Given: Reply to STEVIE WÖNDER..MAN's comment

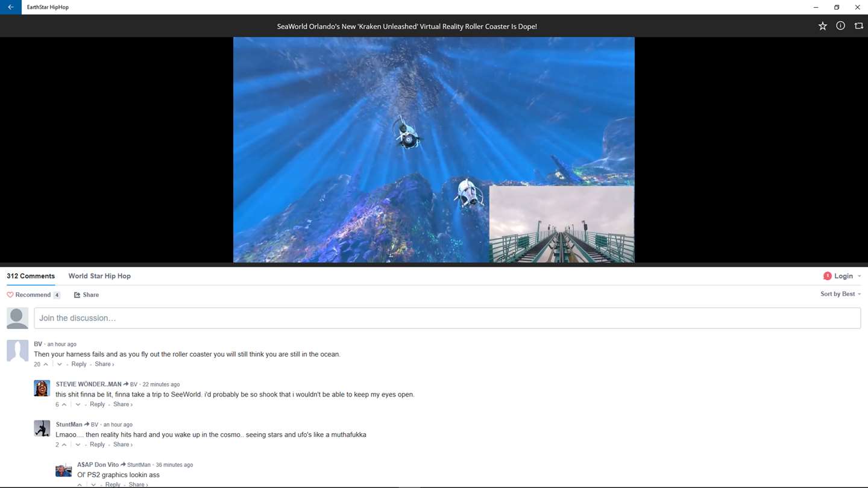Looking at the screenshot, I should pos(98,404).
